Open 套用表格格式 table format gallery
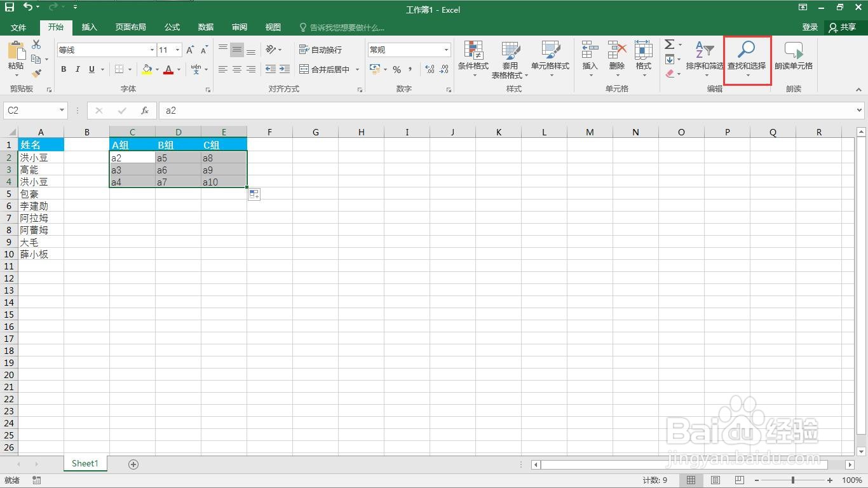Screen dimensions: 868x488 [x=510, y=59]
